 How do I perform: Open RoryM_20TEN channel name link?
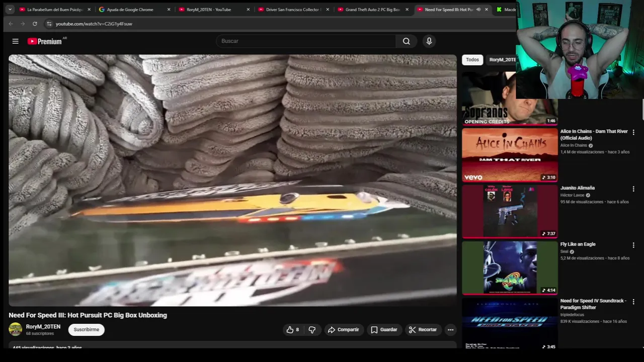(43, 327)
